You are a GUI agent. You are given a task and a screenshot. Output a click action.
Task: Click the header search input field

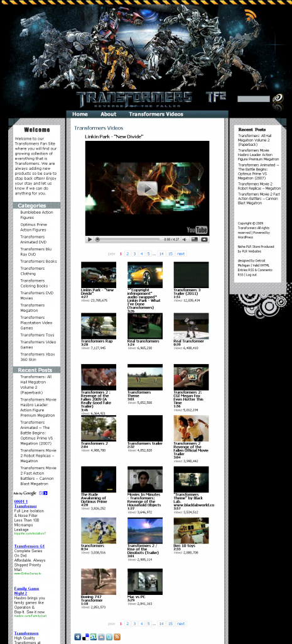[254, 99]
